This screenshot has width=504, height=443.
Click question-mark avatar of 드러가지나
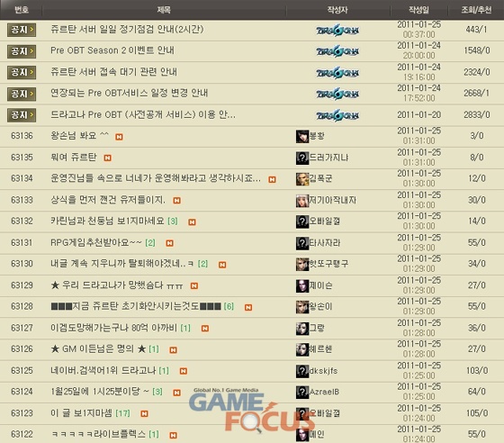302,158
